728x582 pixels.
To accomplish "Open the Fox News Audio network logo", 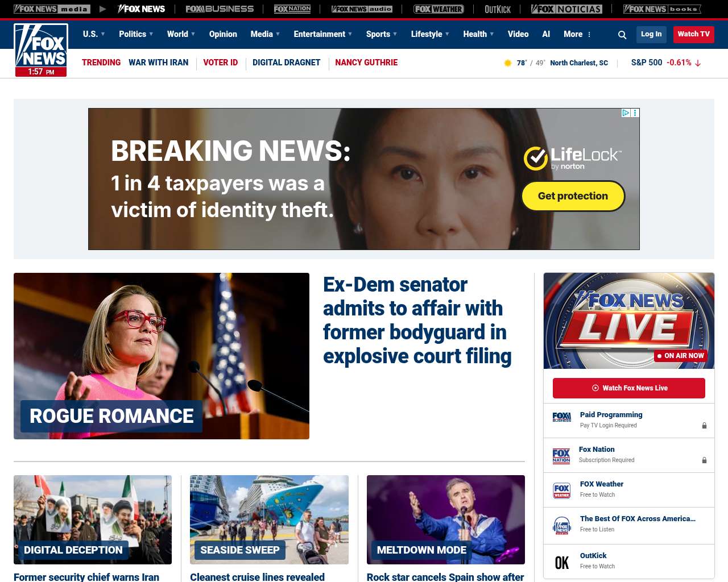I will click(x=362, y=9).
